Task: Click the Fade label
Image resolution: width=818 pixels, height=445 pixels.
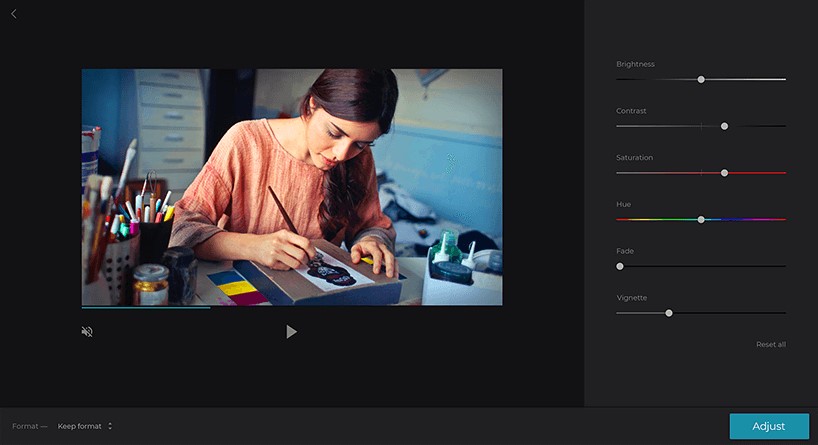Action: (625, 251)
